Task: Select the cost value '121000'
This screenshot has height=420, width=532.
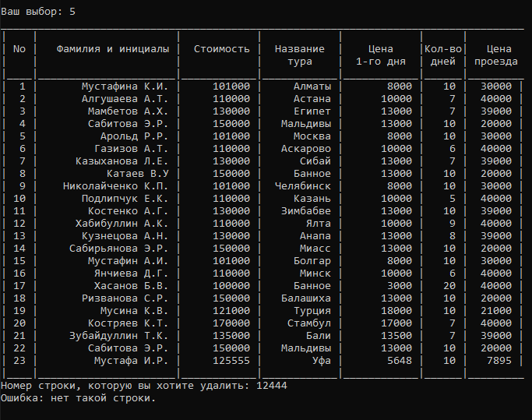Action: 231,311
